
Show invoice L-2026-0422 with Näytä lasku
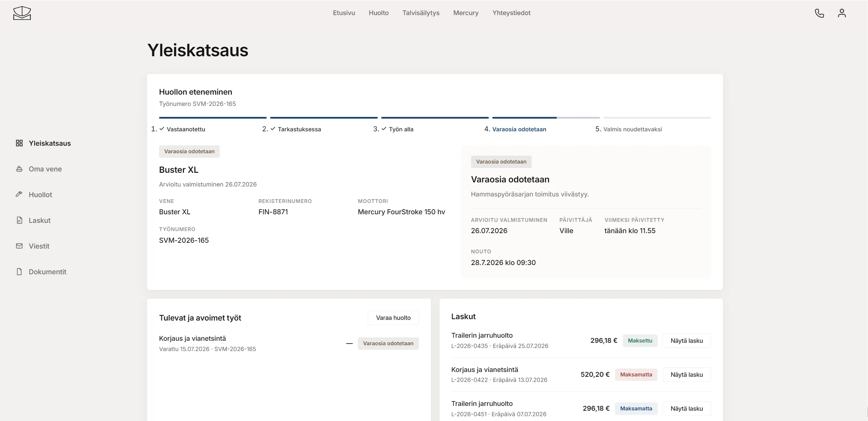click(687, 375)
